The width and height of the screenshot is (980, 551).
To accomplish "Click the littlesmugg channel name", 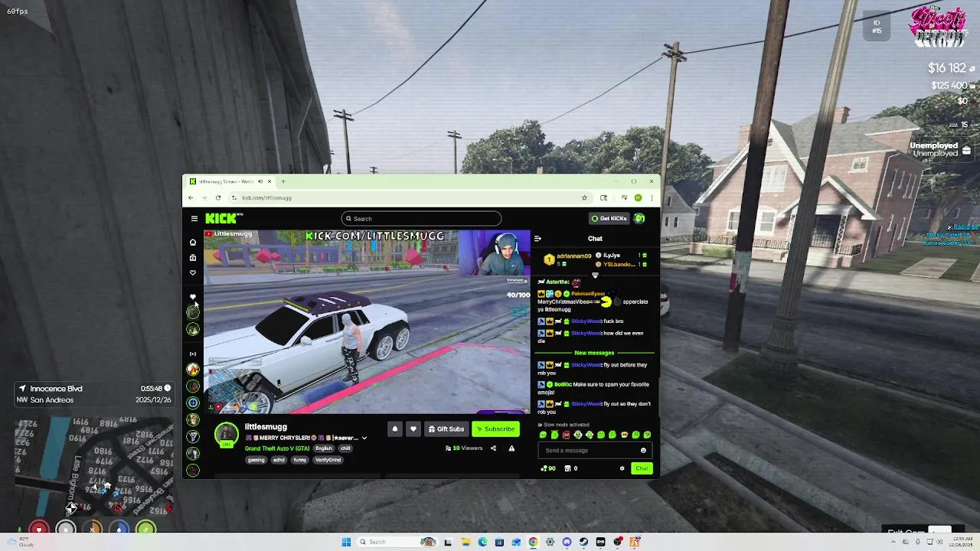I will coord(266,427).
